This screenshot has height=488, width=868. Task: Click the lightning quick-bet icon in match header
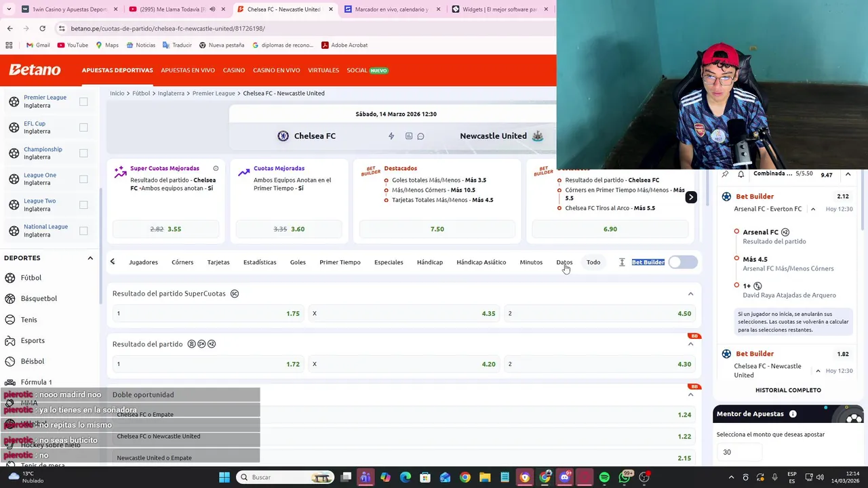coord(391,136)
